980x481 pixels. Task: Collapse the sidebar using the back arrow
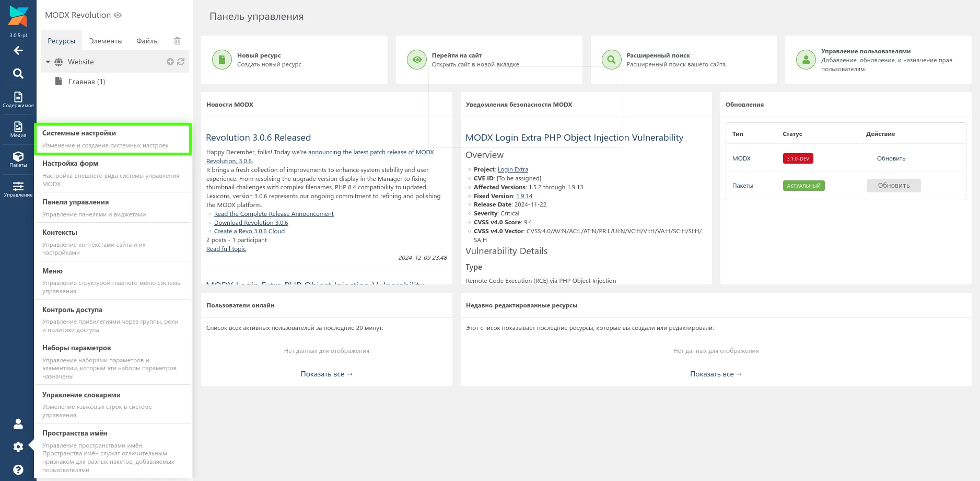pyautogui.click(x=18, y=51)
